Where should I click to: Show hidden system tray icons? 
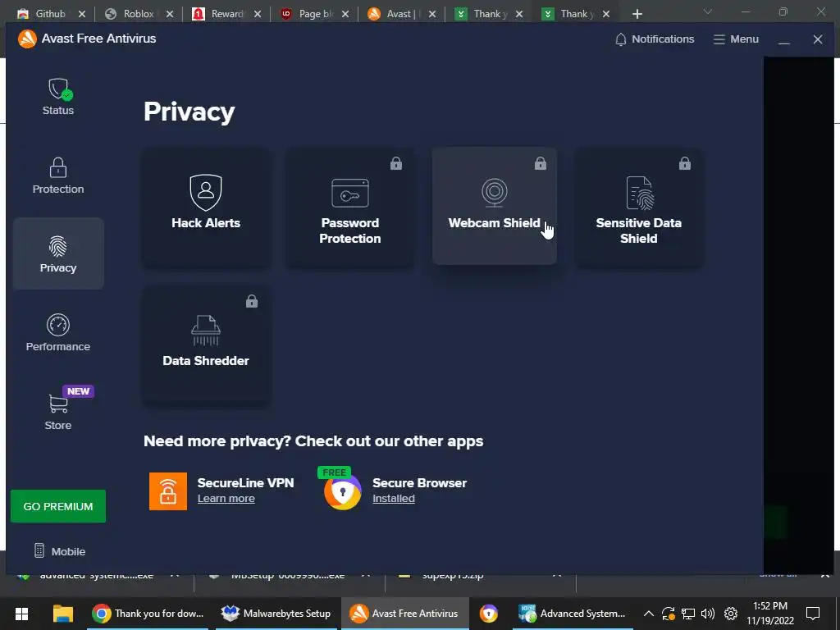point(648,614)
